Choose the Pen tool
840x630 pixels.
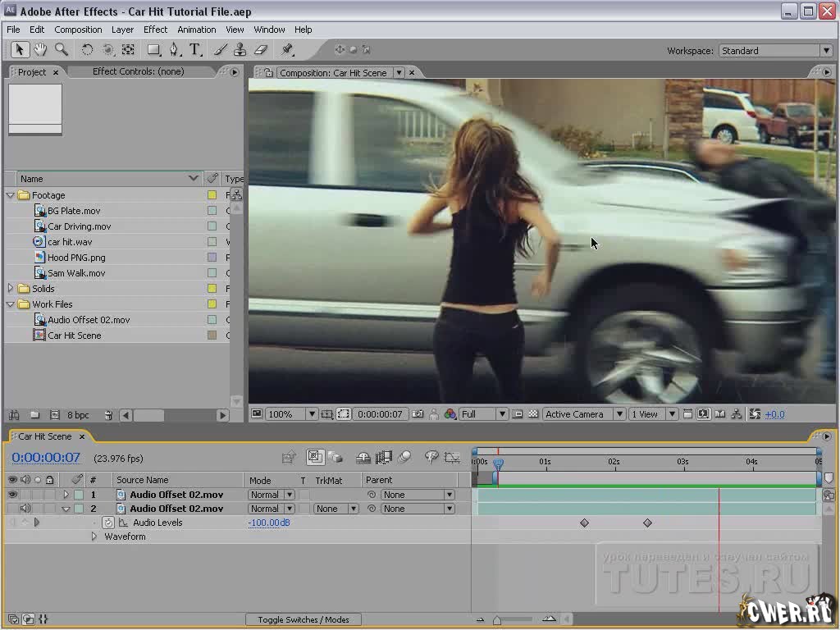[175, 50]
